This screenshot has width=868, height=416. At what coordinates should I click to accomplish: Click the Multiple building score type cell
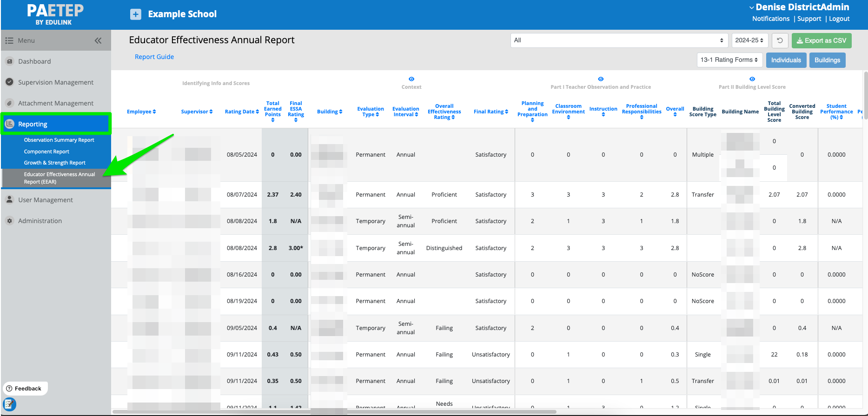click(x=702, y=155)
